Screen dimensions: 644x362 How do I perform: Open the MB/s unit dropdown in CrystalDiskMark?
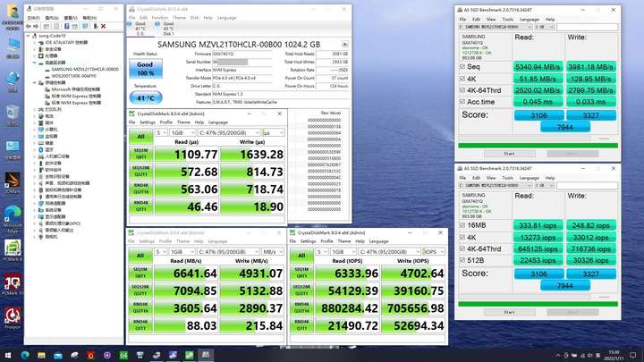pyautogui.click(x=273, y=251)
